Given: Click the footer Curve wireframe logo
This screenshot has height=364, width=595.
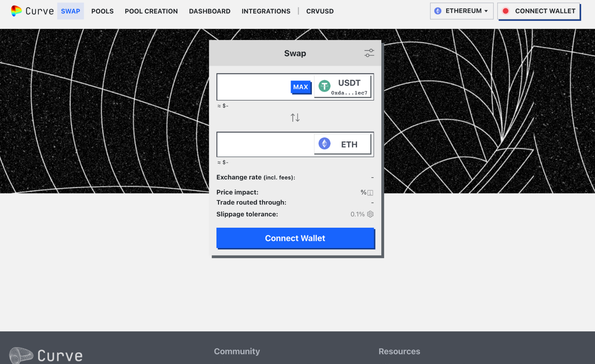Looking at the screenshot, I should coord(46,355).
